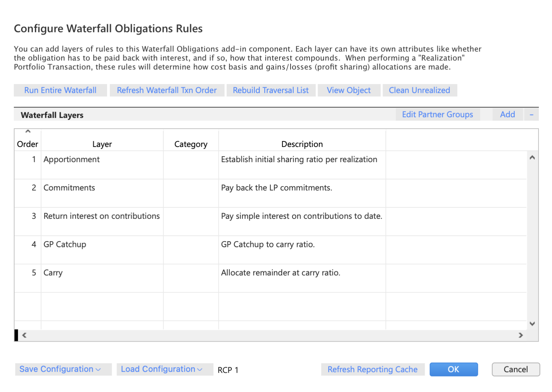The image size is (552, 392).
Task: Select the Apportionment layer row
Action: [270, 165]
